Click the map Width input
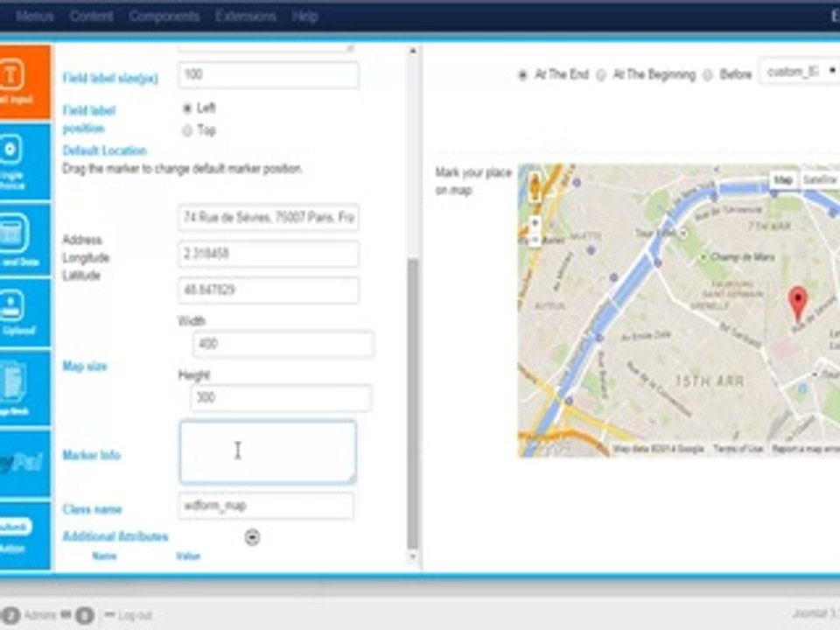The height and width of the screenshot is (630, 840). pos(283,344)
